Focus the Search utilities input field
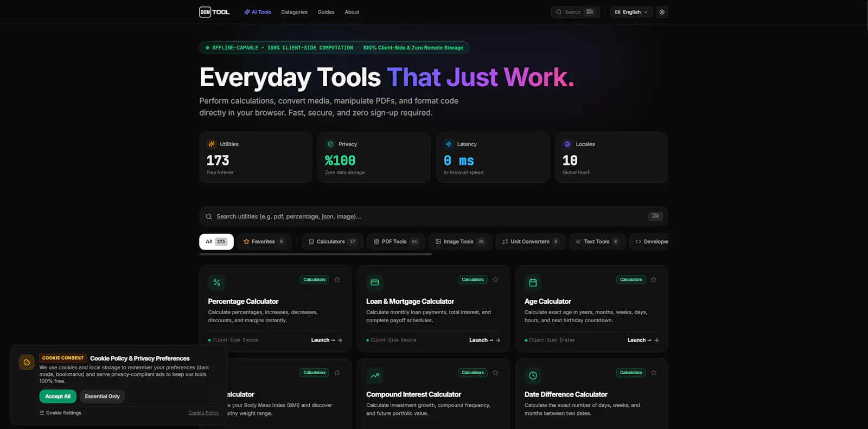This screenshot has width=868, height=429. 433,216
